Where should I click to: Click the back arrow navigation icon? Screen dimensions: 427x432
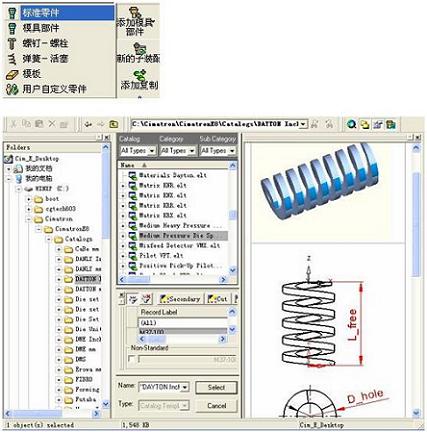(x=88, y=124)
